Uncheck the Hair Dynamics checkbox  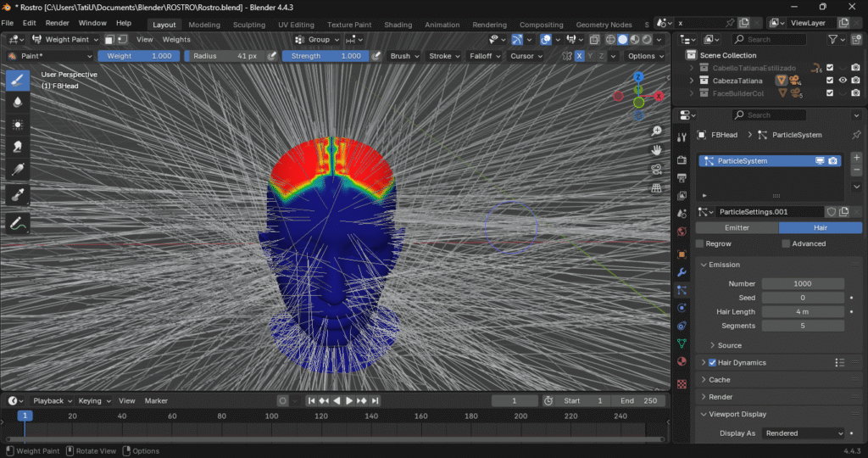point(712,363)
